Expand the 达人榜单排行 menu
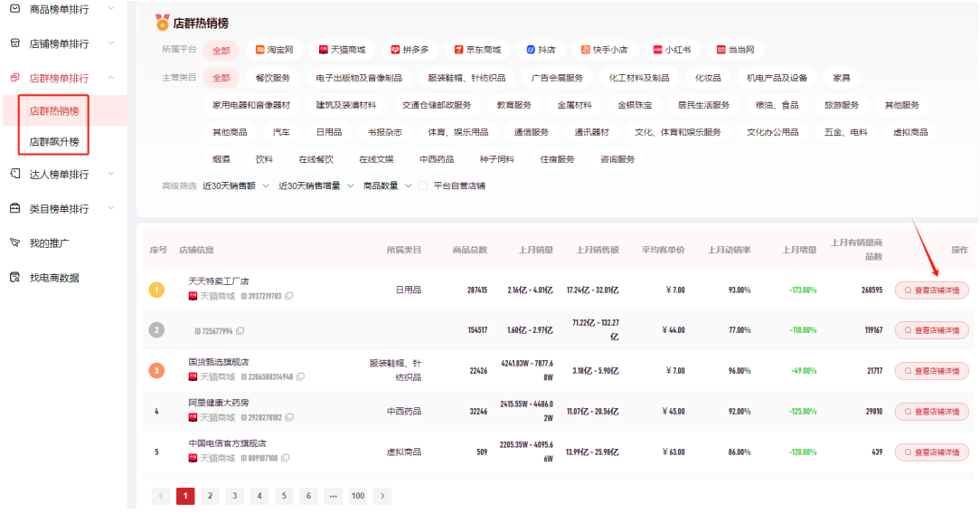Screen dimensions: 980x514 pyautogui.click(x=111, y=174)
